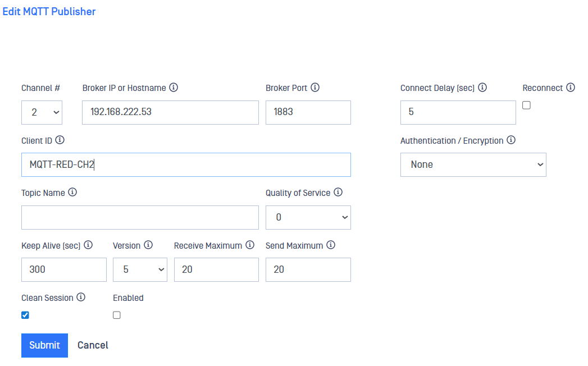Click the Quality of Service info icon
The height and width of the screenshot is (366, 588).
pos(338,192)
